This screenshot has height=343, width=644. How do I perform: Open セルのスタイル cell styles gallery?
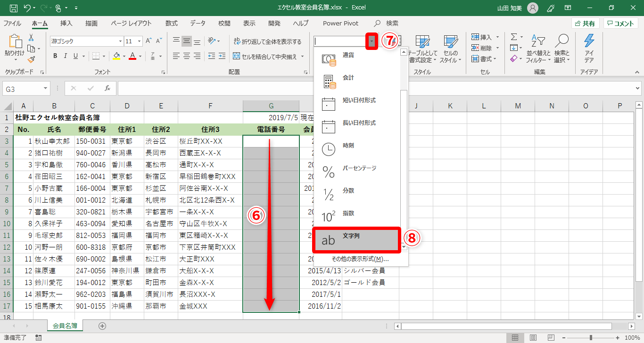coord(450,49)
